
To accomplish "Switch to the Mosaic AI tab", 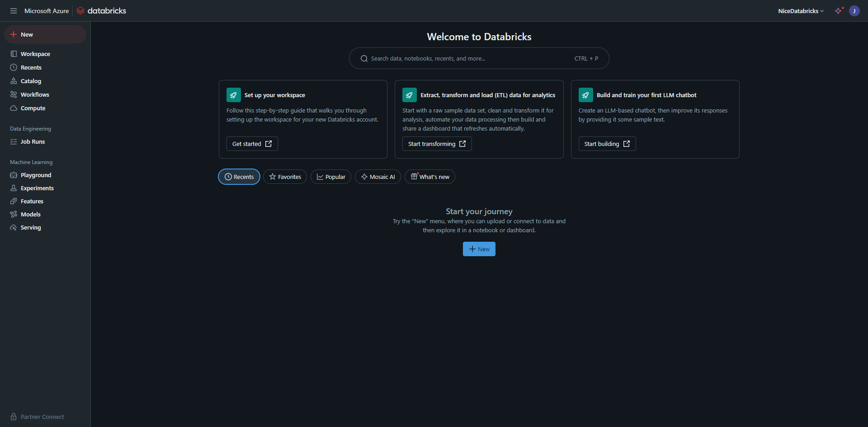I will pos(378,177).
